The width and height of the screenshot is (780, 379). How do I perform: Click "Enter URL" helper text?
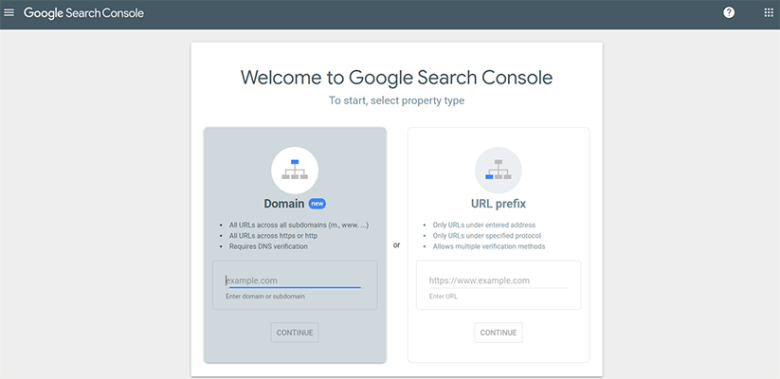point(443,296)
